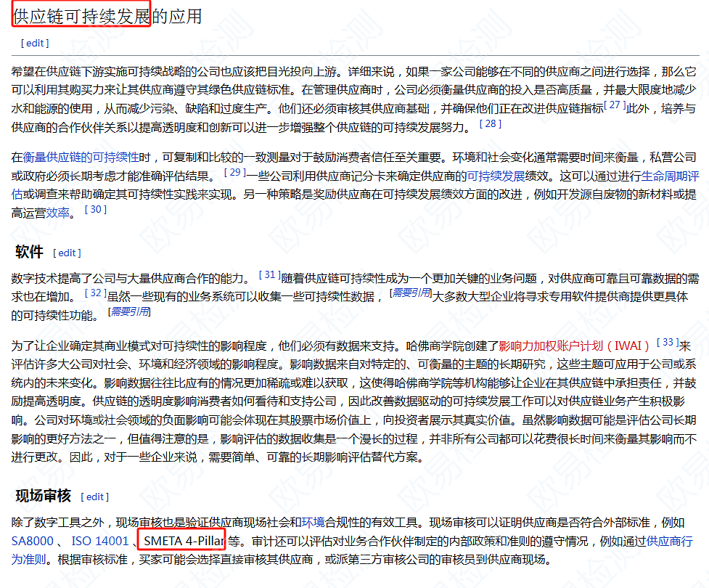Open citation reference 31
Viewport: 709px width, 588px height.
269,274
